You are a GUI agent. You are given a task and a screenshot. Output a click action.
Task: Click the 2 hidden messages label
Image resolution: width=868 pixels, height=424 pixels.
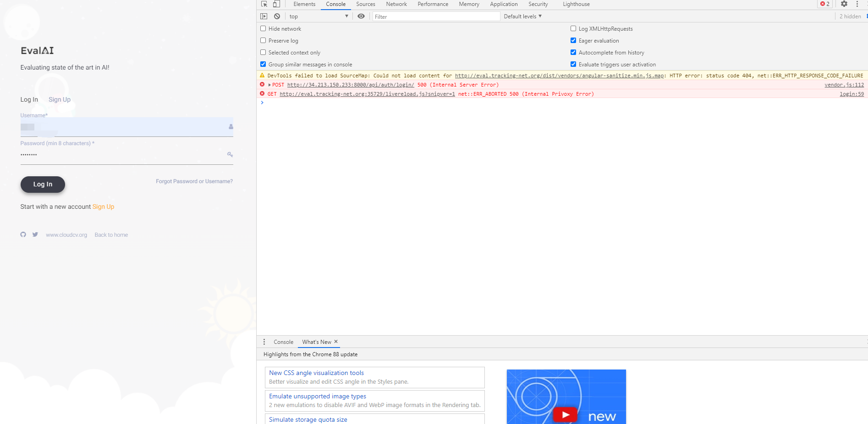(x=850, y=16)
